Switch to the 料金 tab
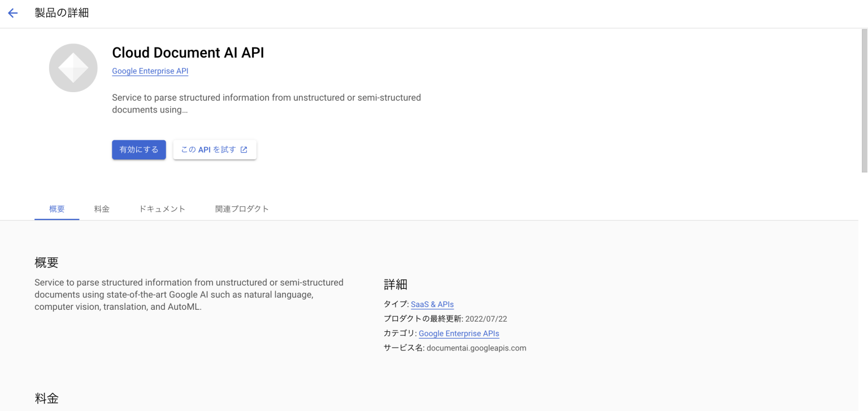The width and height of the screenshot is (868, 411). tap(102, 209)
